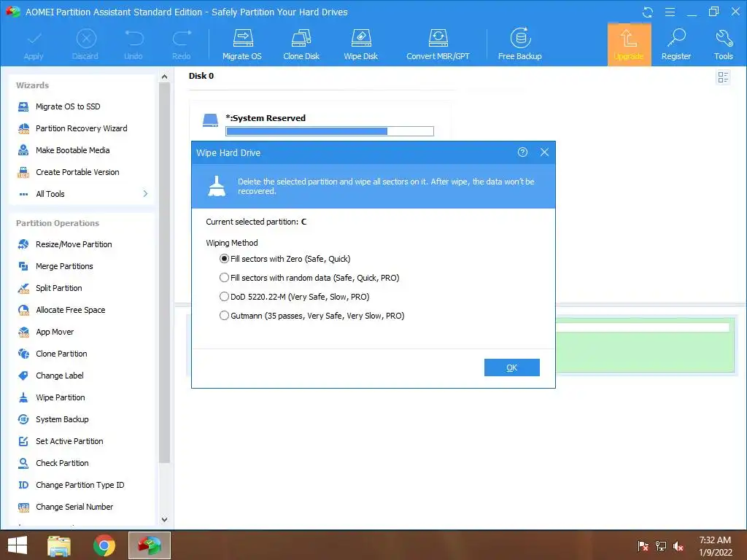
Task: Open the Register key icon
Action: click(676, 44)
